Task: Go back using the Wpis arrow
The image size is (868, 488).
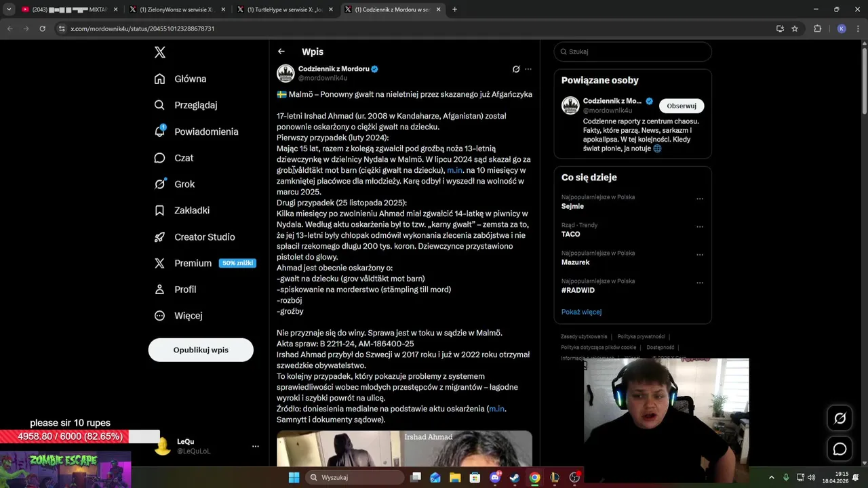Action: coord(281,52)
